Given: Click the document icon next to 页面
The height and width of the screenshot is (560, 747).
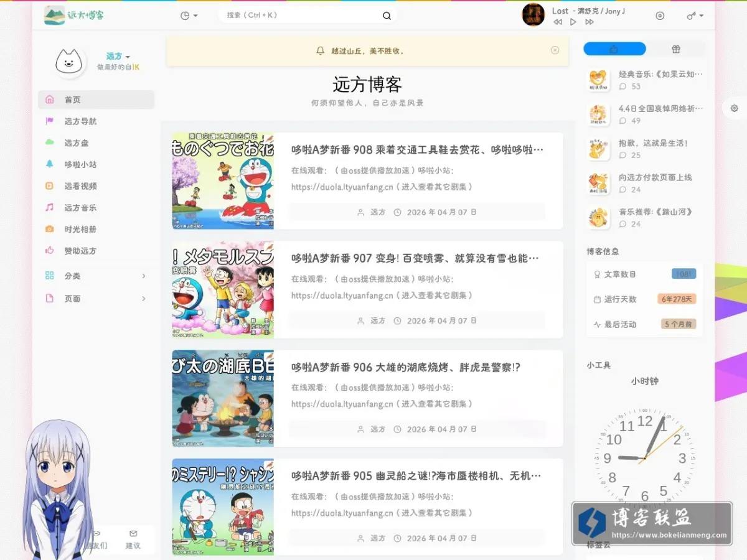Looking at the screenshot, I should (50, 299).
